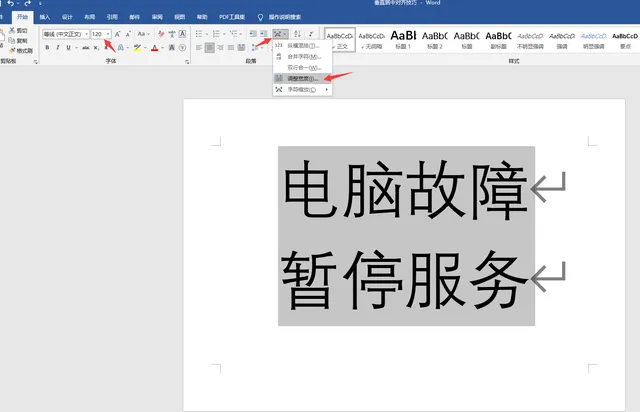Click the Redo icon in the title bar

pos(27,3)
